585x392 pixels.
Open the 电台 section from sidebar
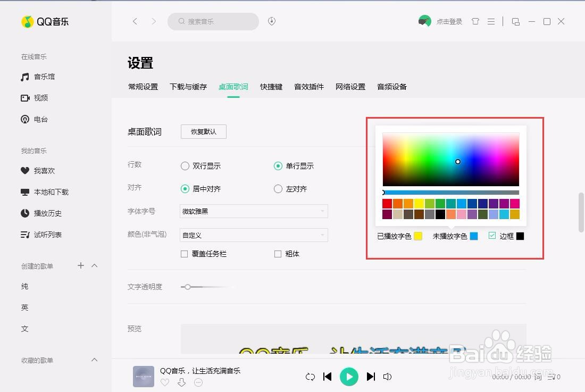(40, 119)
